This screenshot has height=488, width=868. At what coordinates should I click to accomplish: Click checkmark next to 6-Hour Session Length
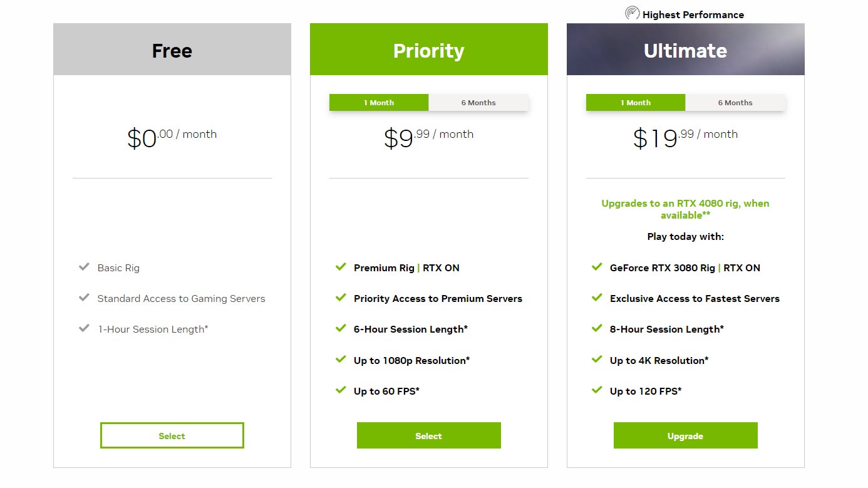pyautogui.click(x=341, y=328)
